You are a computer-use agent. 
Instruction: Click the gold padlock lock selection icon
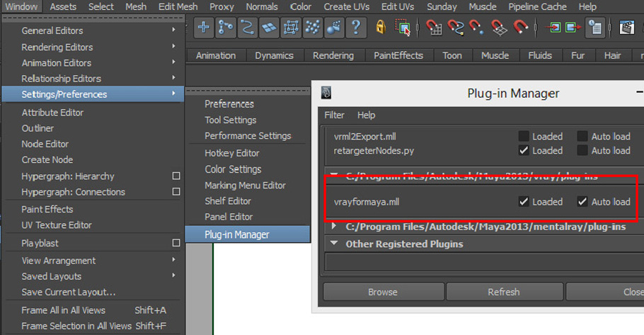coord(381,28)
